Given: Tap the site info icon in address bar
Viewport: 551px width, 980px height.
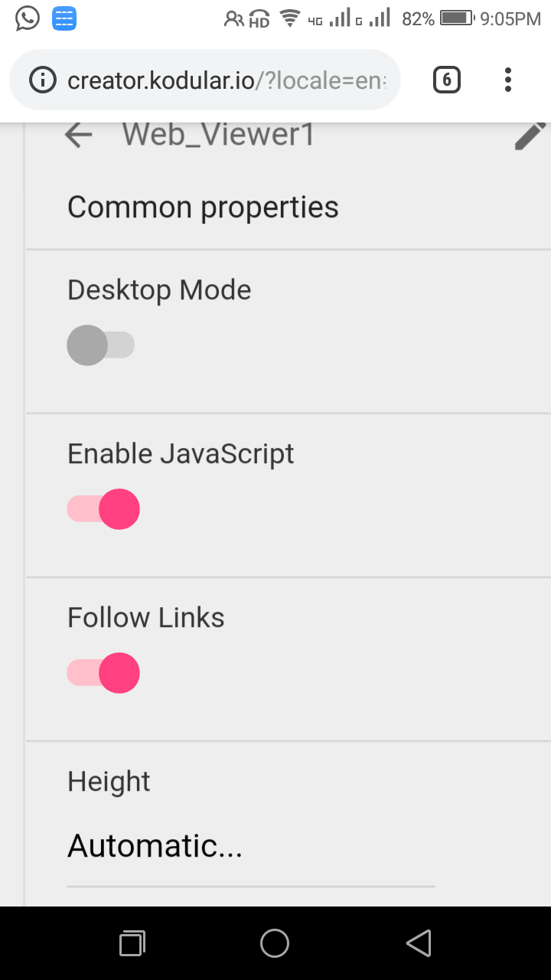Looking at the screenshot, I should (43, 80).
